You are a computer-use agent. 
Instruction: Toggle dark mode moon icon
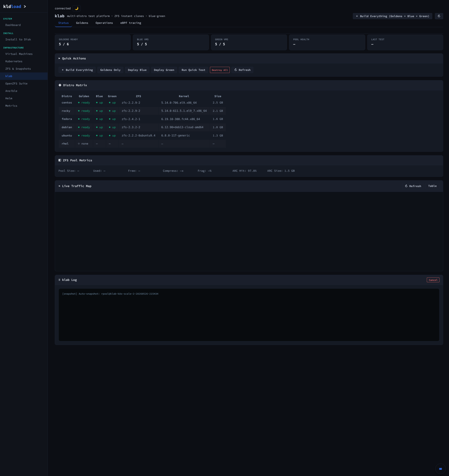76,8
